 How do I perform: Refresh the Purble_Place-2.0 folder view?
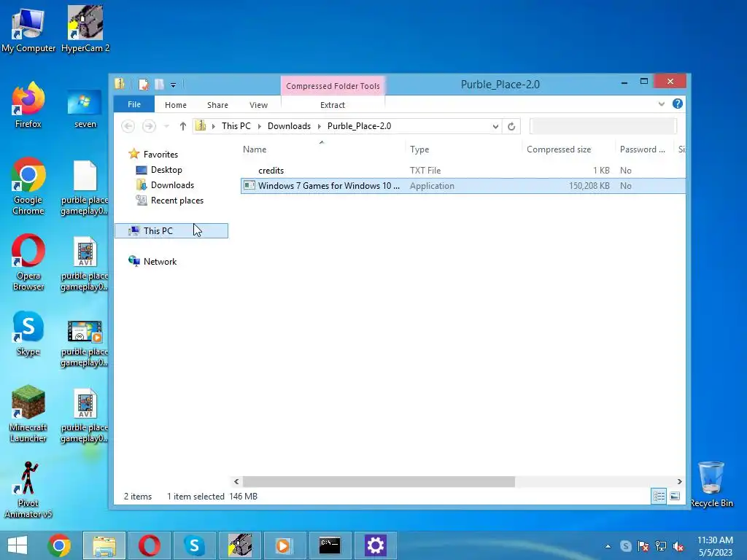tap(511, 126)
